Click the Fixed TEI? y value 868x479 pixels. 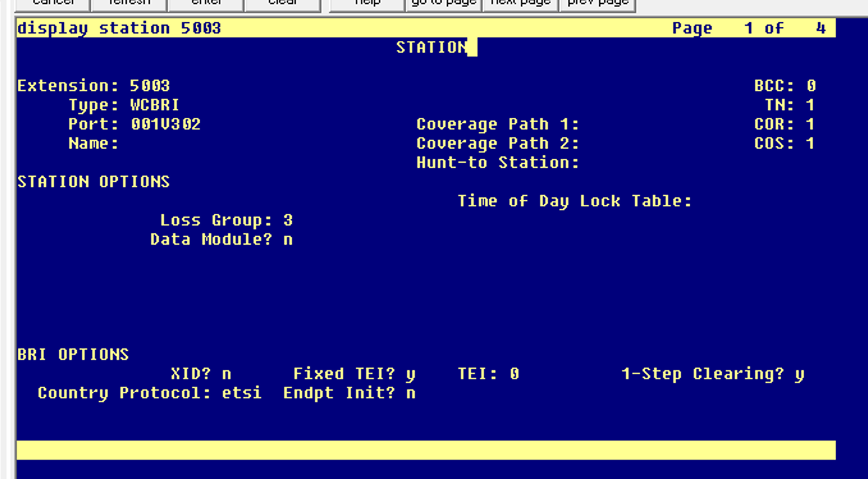click(410, 374)
